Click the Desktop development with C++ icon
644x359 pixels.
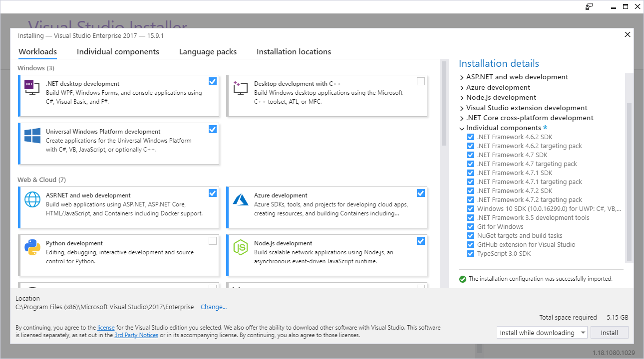(x=240, y=87)
